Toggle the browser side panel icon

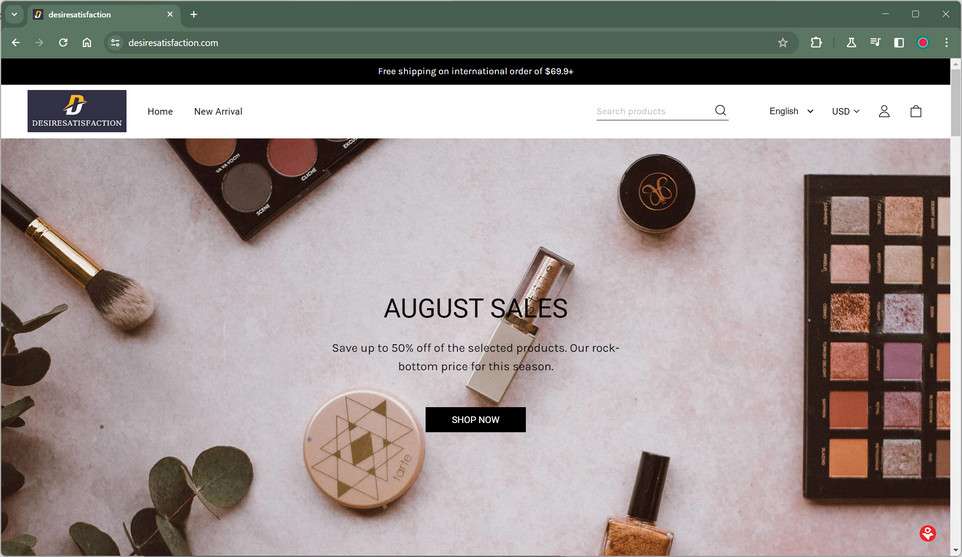899,42
